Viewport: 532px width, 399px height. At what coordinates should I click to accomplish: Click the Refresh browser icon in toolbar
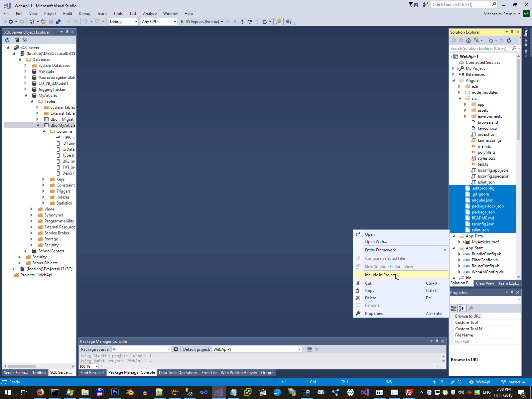[x=265, y=22]
